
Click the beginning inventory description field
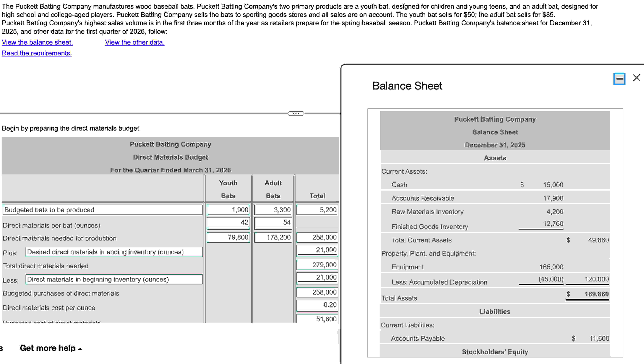tap(114, 279)
